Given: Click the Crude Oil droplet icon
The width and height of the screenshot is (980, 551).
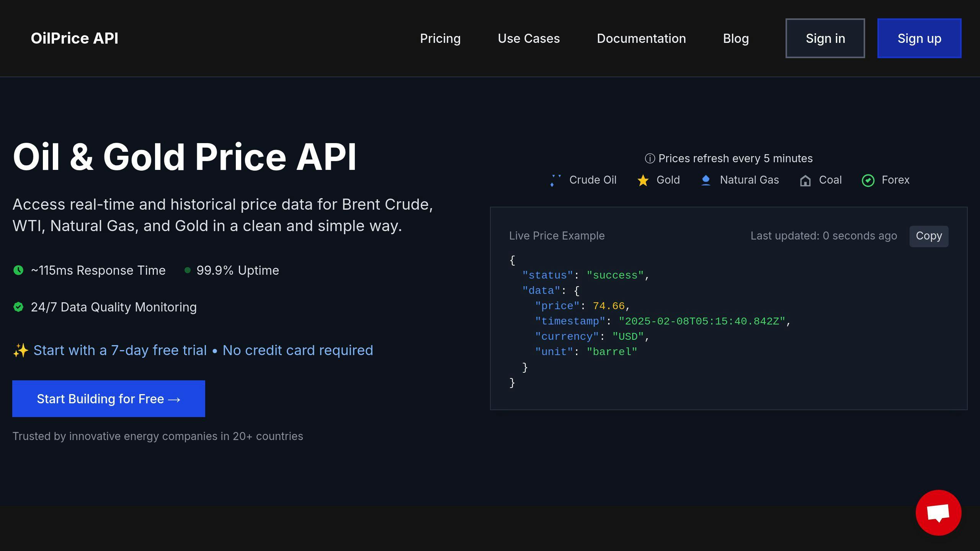Looking at the screenshot, I should 555,180.
